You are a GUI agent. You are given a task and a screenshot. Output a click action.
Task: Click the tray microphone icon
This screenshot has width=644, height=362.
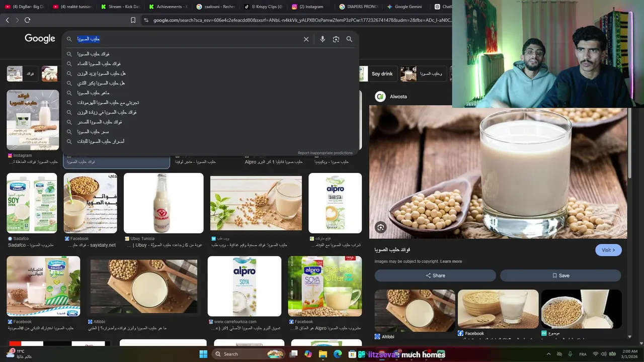click(x=570, y=354)
